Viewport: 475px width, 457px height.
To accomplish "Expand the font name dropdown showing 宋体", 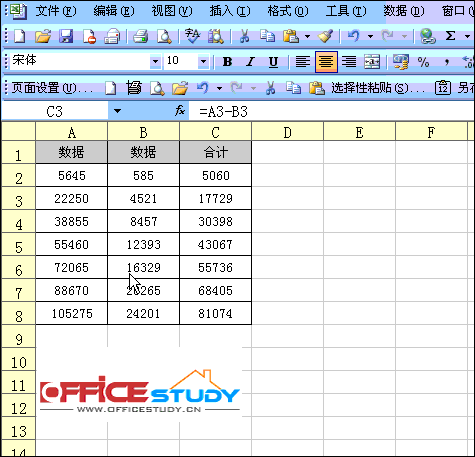I will coord(155,62).
